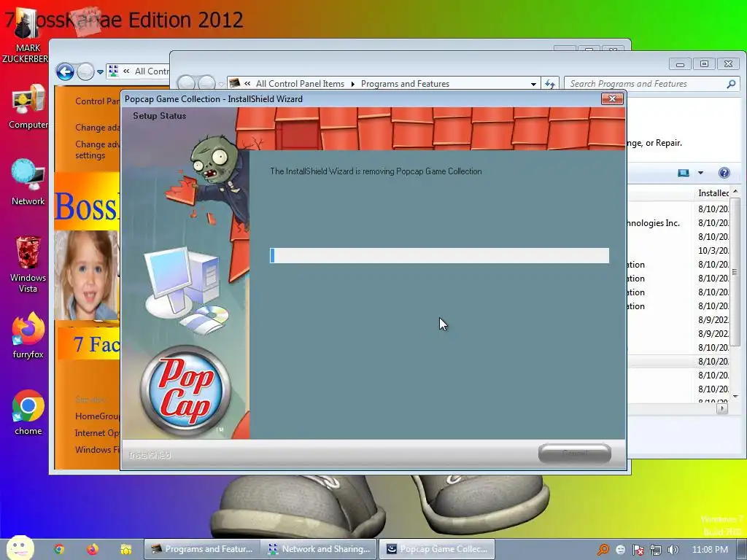Screen dimensions: 747x560
Task: Open the volume speaker tray icon
Action: click(673, 550)
